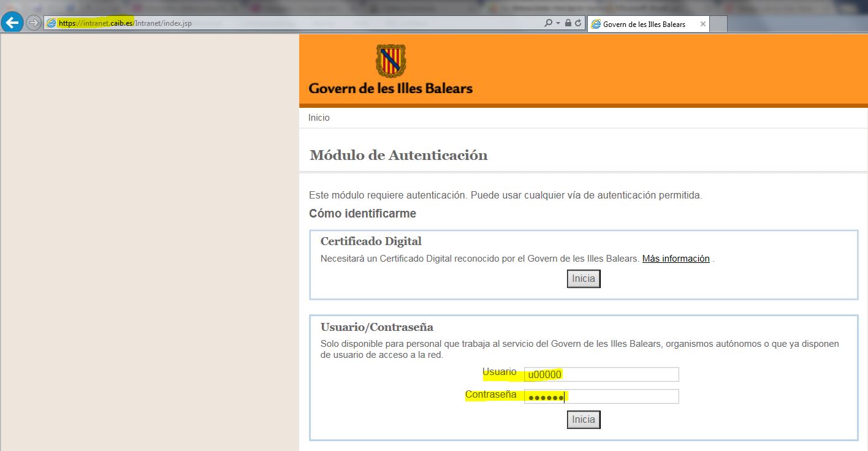Screen dimensions: 868x451
Task: Close the Govern de les Illes Balears tab
Action: pos(703,25)
